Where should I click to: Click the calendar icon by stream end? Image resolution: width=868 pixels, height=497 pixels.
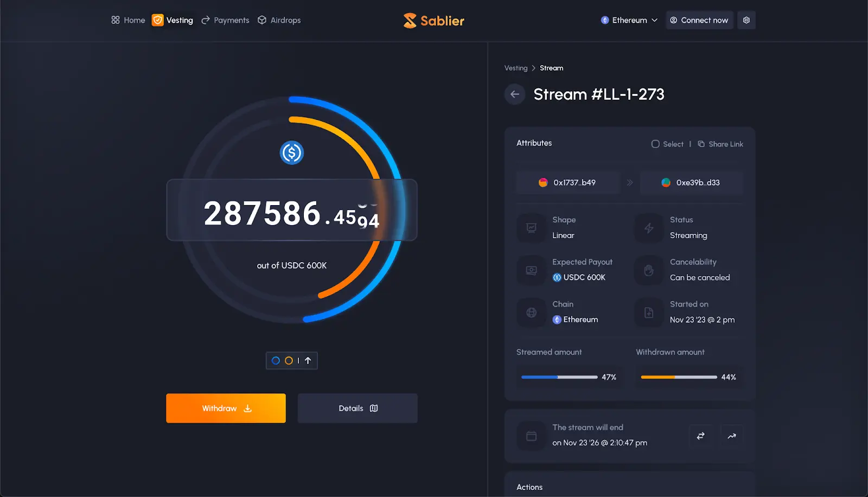[532, 436]
